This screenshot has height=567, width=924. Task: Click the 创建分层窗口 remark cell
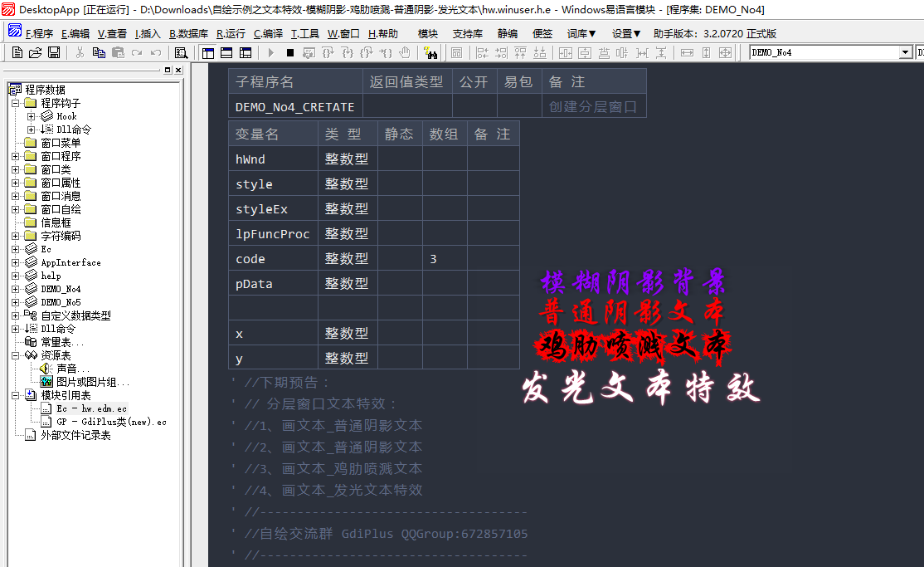(593, 107)
